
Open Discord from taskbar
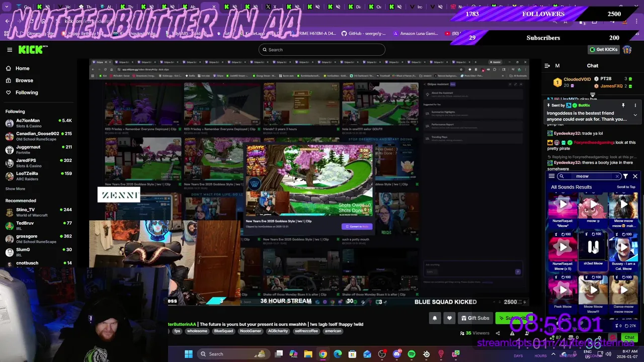(x=396, y=354)
